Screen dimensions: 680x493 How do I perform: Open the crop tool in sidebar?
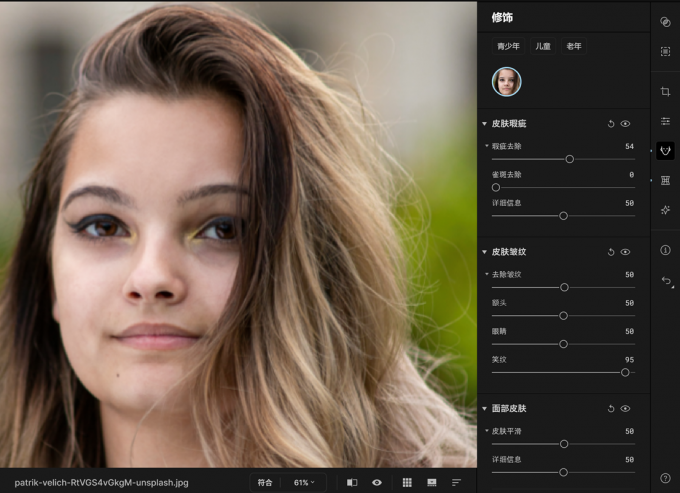[665, 91]
